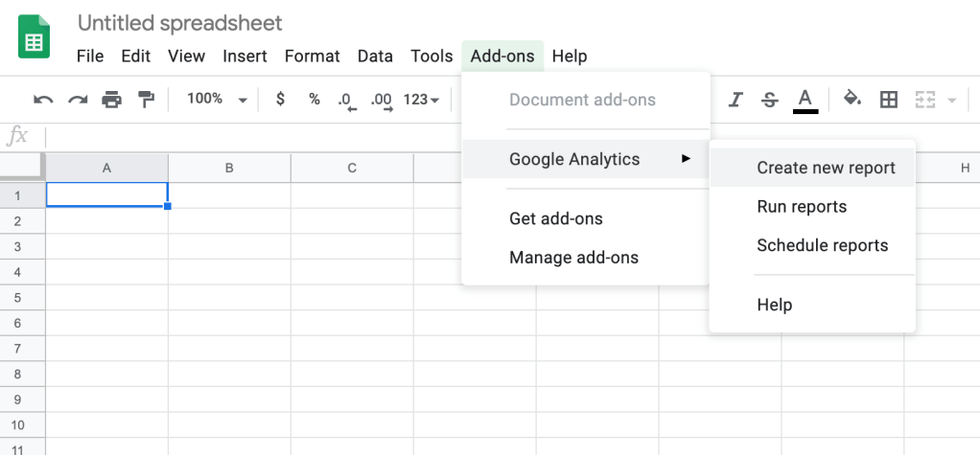The height and width of the screenshot is (455, 980).
Task: Click the Google Sheets home icon
Action: (34, 36)
